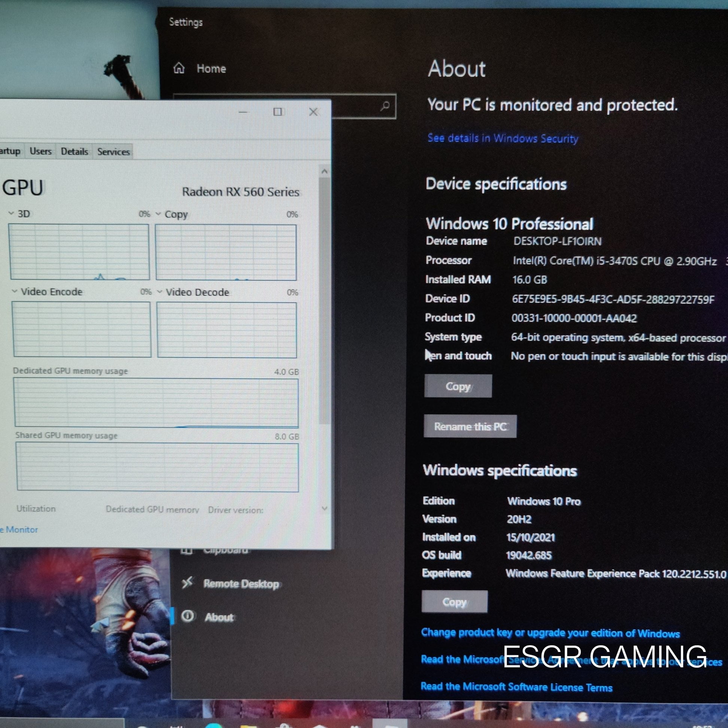728x728 pixels.
Task: Click the Version value 20H2
Action: [519, 519]
